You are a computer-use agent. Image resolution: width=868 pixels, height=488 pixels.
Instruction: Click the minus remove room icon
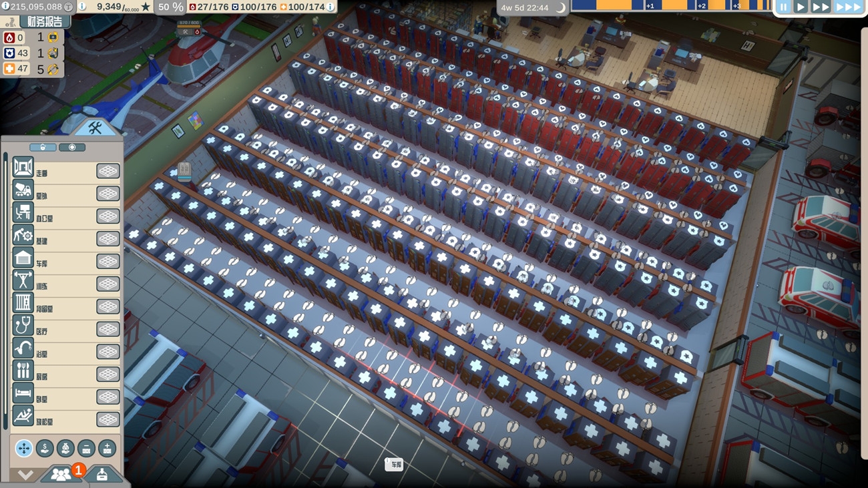pyautogui.click(x=86, y=448)
